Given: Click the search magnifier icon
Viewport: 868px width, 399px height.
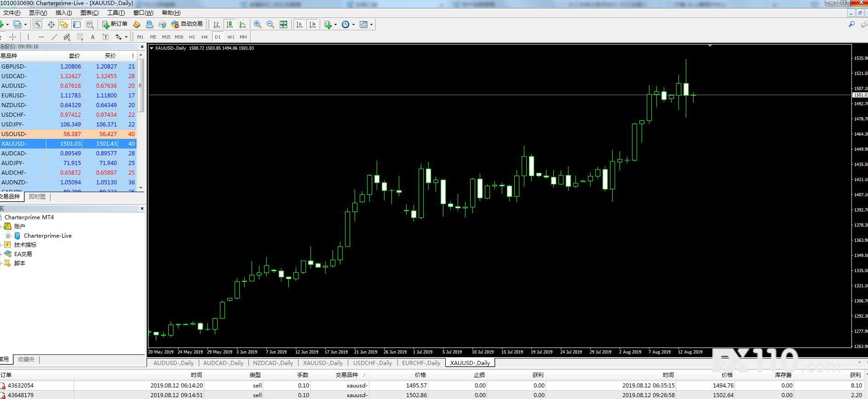Looking at the screenshot, I should click(x=851, y=24).
